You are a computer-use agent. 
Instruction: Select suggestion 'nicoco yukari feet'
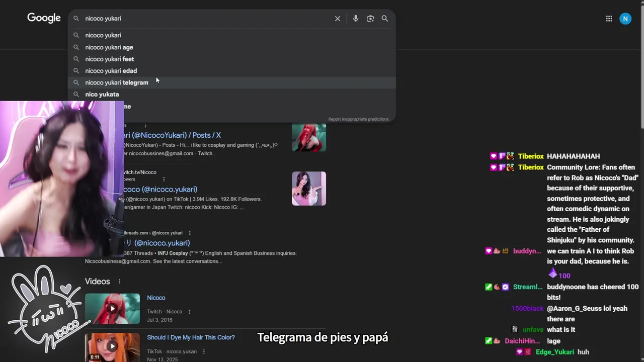point(231,59)
